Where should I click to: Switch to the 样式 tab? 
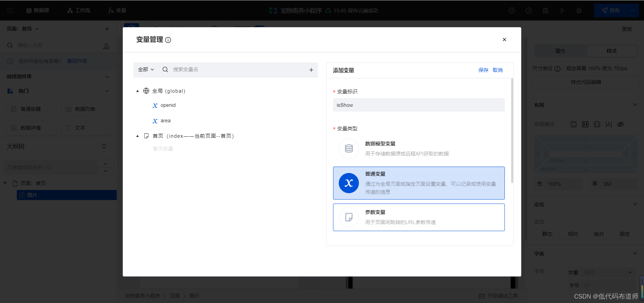click(611, 51)
